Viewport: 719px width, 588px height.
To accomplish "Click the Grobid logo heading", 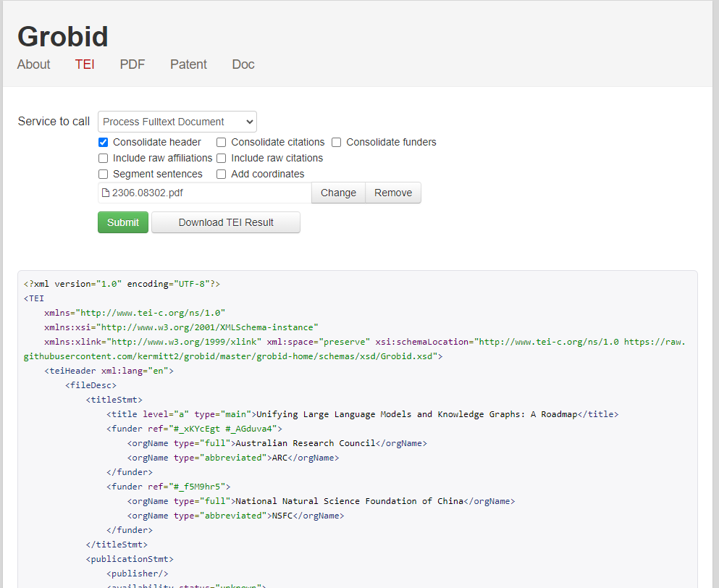I will click(x=63, y=37).
